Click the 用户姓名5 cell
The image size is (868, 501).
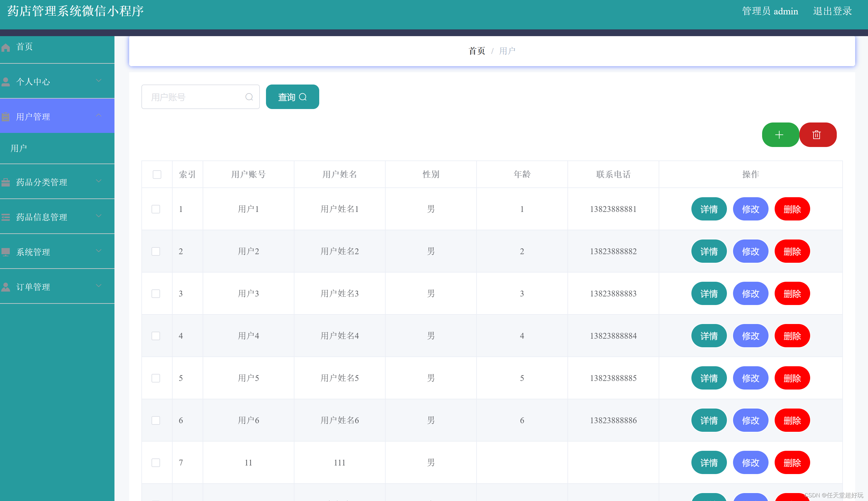[339, 378]
